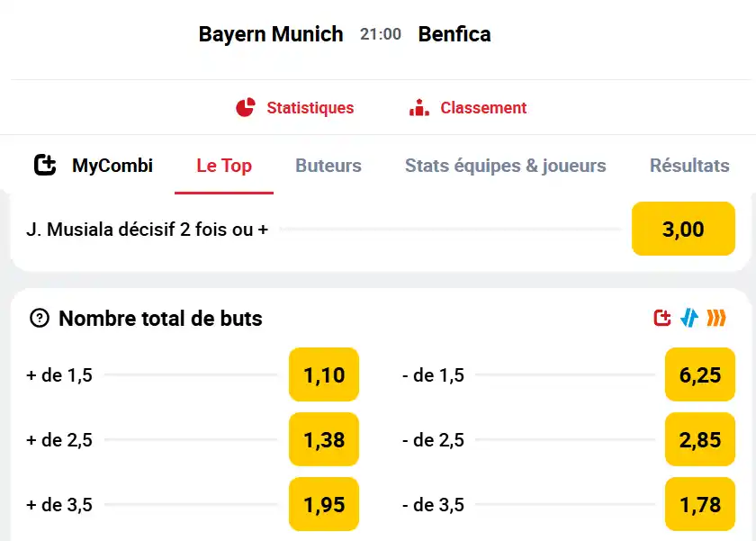
Task: Click the red MyCombi icon in goals section
Action: pos(662,319)
